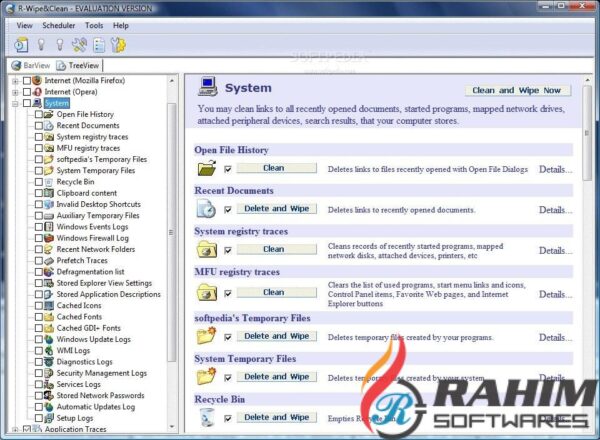Click the large System computer icon in header

point(208,86)
